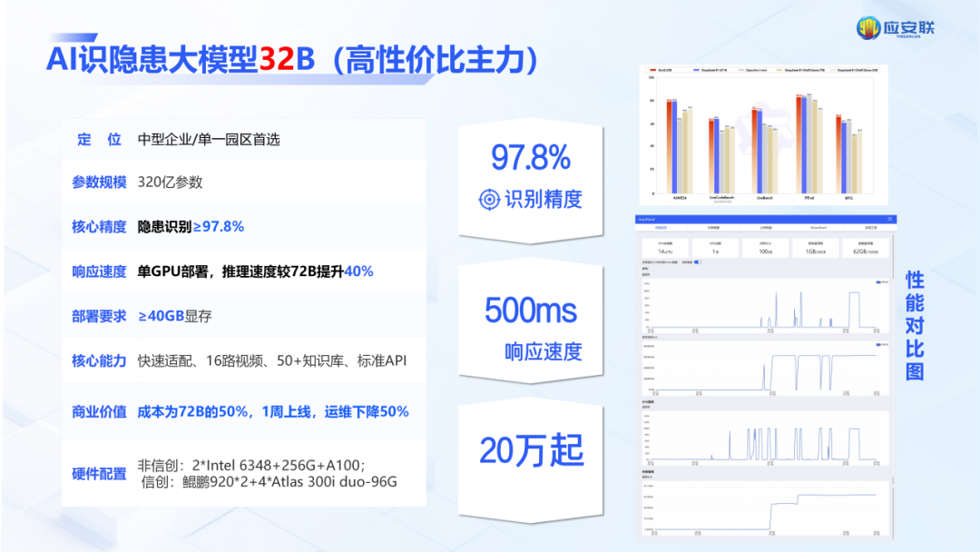980x552 pixels.
Task: Click the 识别精度 caption under 97.8%
Action: point(544,200)
